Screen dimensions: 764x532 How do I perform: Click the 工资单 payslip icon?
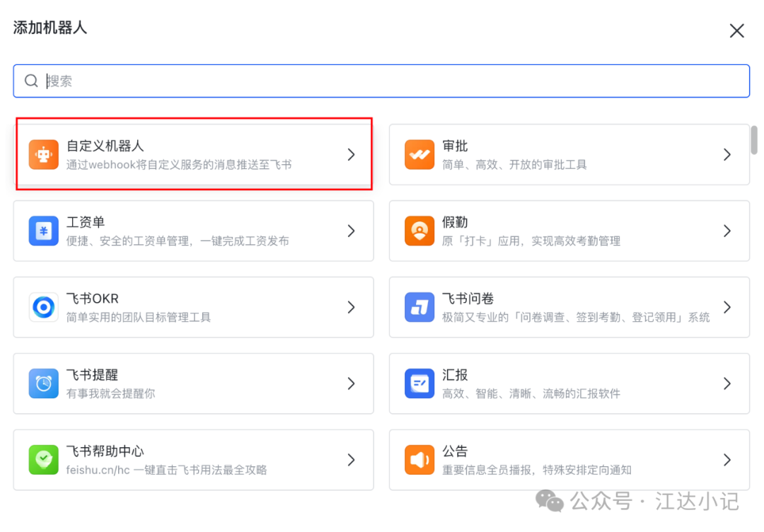coord(43,231)
